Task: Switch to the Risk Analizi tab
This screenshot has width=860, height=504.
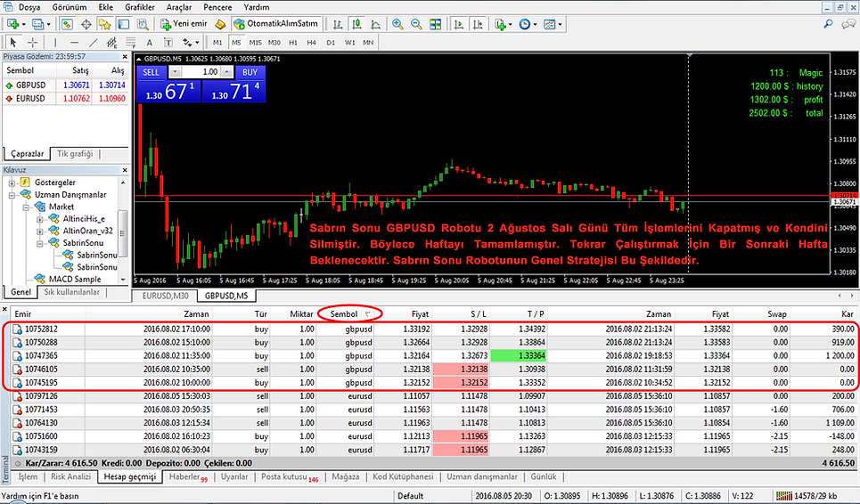Action: tap(70, 476)
